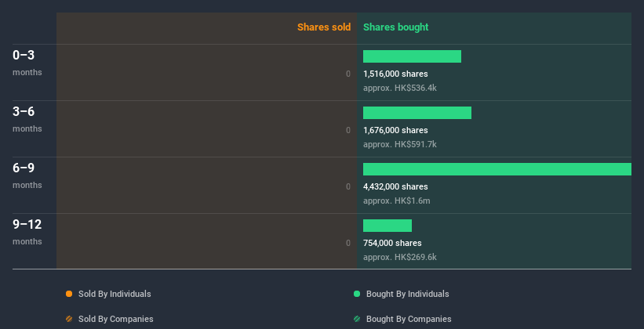Click the 9–12 months row label
This screenshot has width=644, height=329.
coord(27,232)
